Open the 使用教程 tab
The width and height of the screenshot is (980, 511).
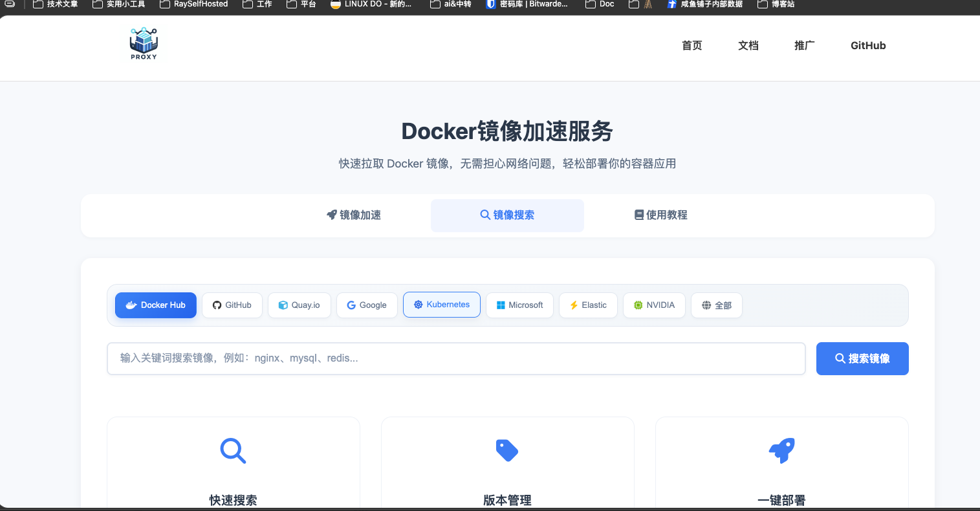(x=660, y=215)
